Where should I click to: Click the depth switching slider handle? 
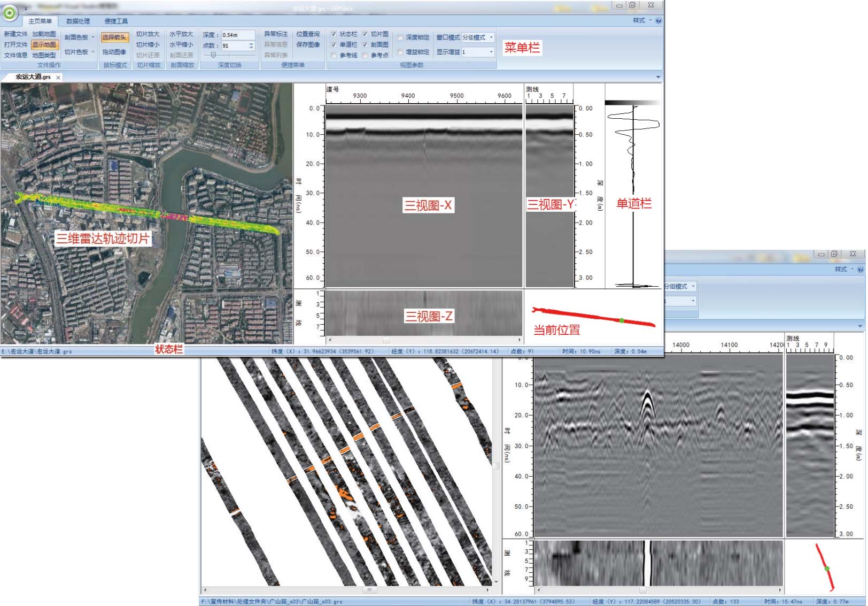click(x=213, y=55)
